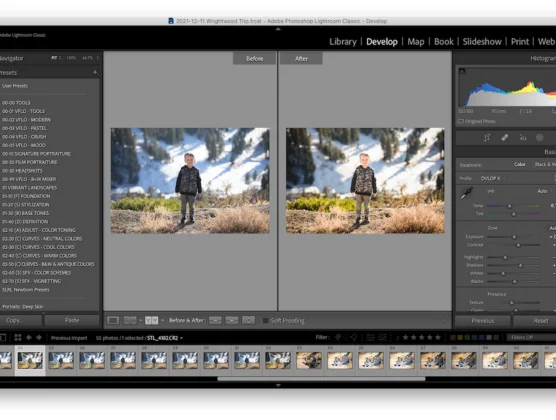
Task: Choose Black & White treatment option
Action: [545, 164]
